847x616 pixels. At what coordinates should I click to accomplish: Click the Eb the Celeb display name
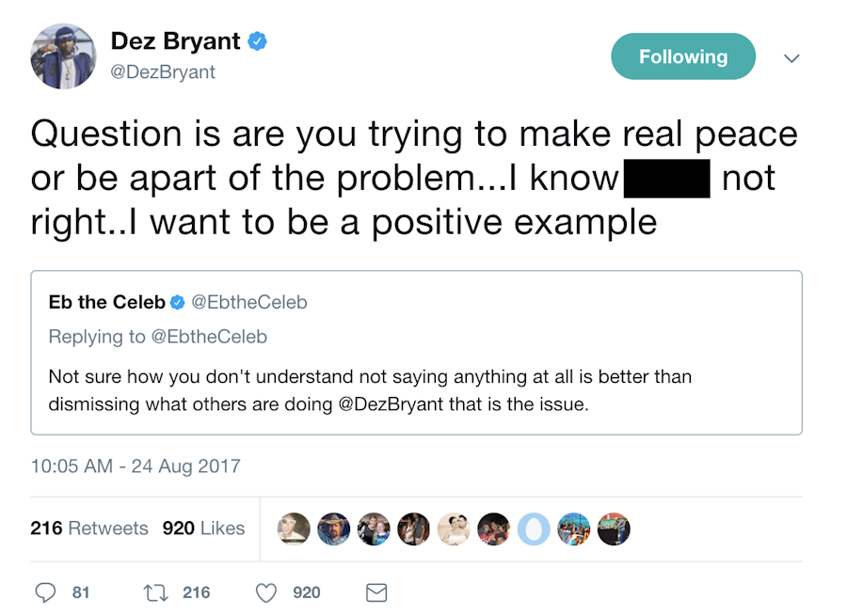[106, 303]
